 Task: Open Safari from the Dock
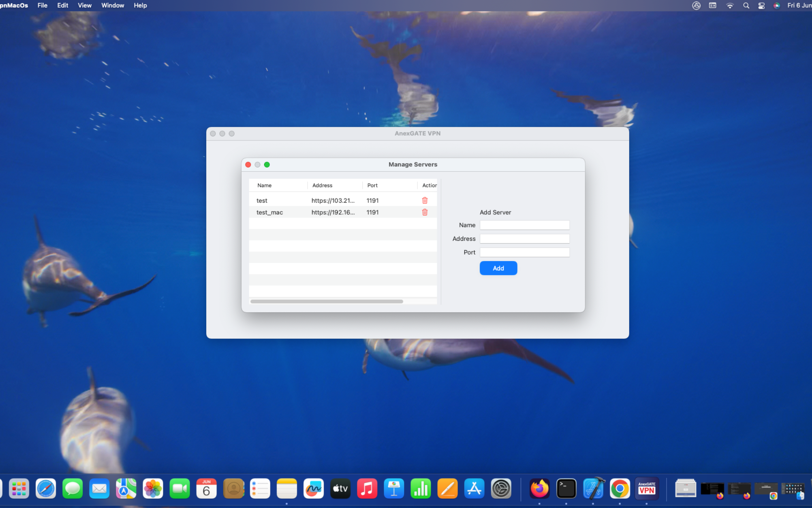pos(46,489)
